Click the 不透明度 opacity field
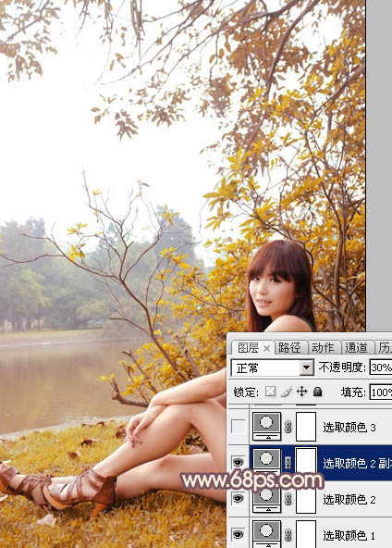This screenshot has width=392, height=548. pyautogui.click(x=381, y=367)
